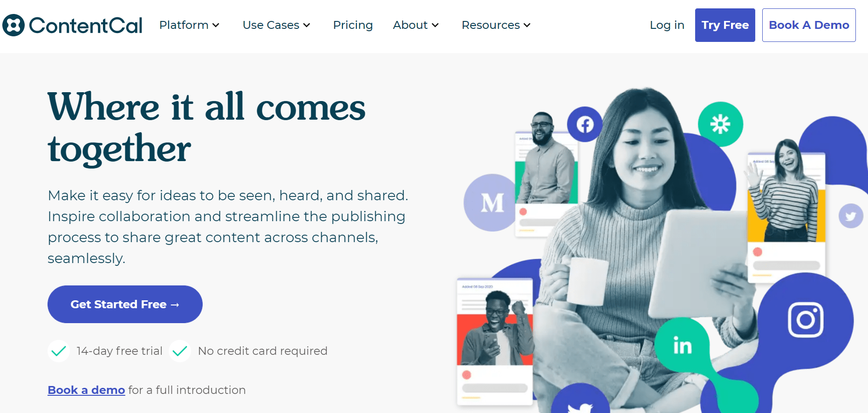This screenshot has height=413, width=868.
Task: Follow the Book a demo text link
Action: pos(86,390)
